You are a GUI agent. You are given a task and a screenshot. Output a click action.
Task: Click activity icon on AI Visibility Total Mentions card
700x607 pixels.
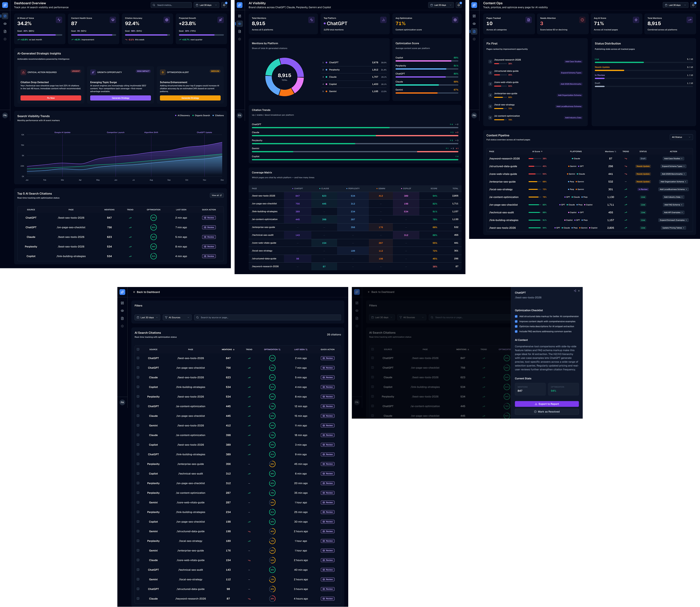coord(312,20)
